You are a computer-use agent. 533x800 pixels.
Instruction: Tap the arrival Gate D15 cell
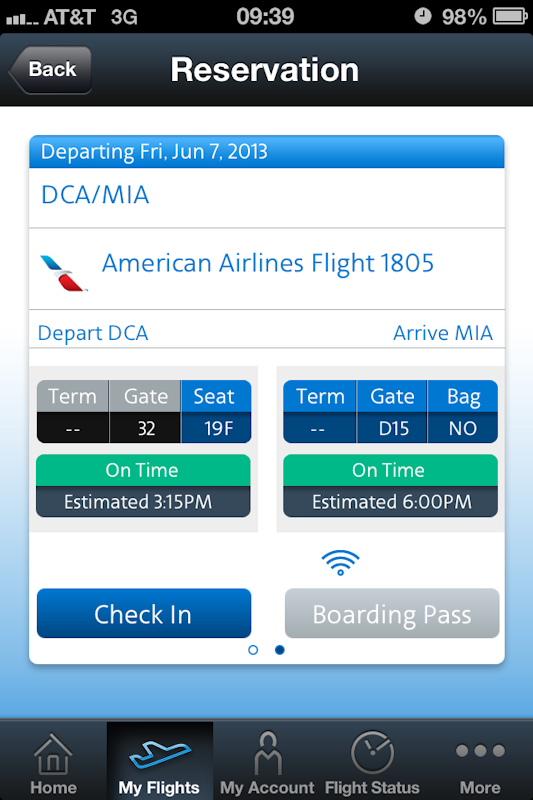pyautogui.click(x=392, y=411)
